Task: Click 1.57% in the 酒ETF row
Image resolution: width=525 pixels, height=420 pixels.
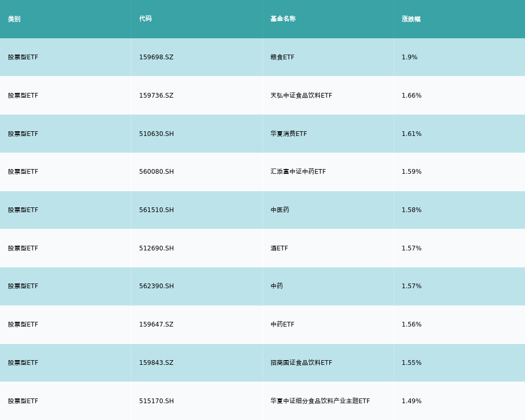Action: (x=412, y=248)
